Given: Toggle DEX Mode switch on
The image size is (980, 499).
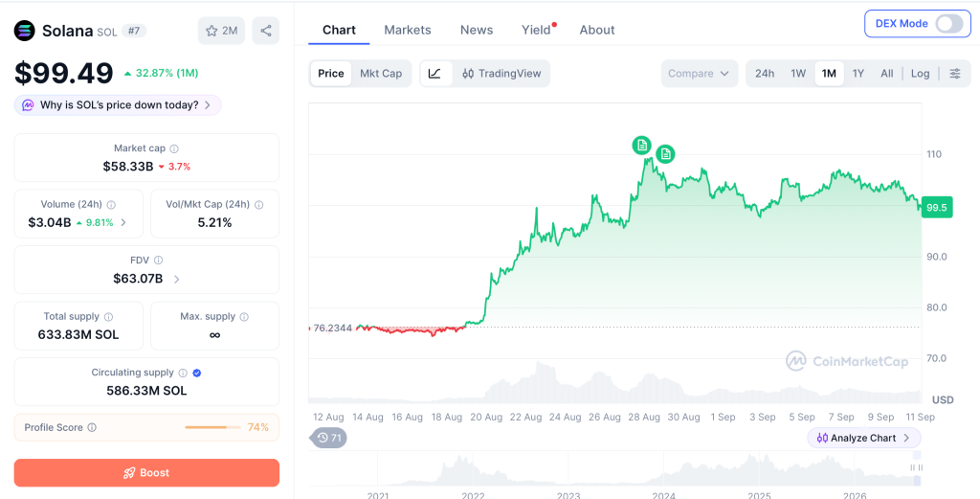Looking at the screenshot, I should (948, 24).
